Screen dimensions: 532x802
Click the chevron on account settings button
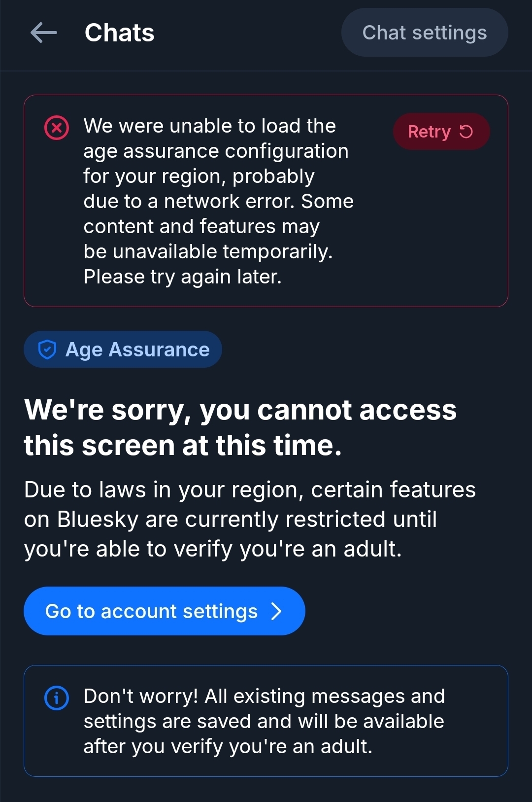(x=277, y=611)
